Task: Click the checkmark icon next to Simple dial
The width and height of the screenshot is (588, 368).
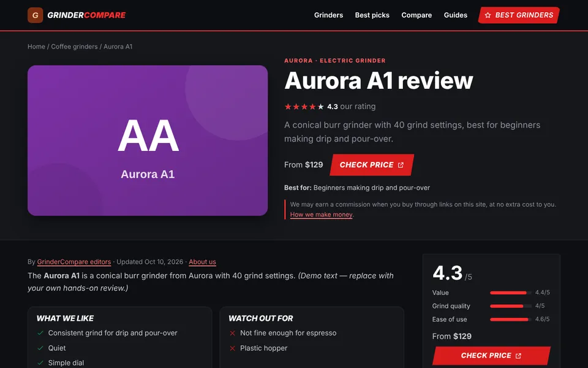Action: pyautogui.click(x=40, y=362)
